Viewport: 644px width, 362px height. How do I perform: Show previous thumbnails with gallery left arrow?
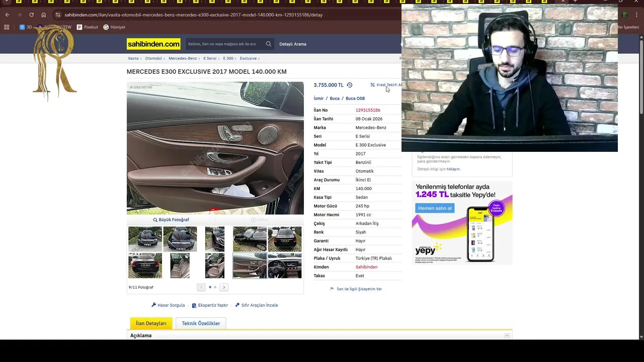(201, 287)
